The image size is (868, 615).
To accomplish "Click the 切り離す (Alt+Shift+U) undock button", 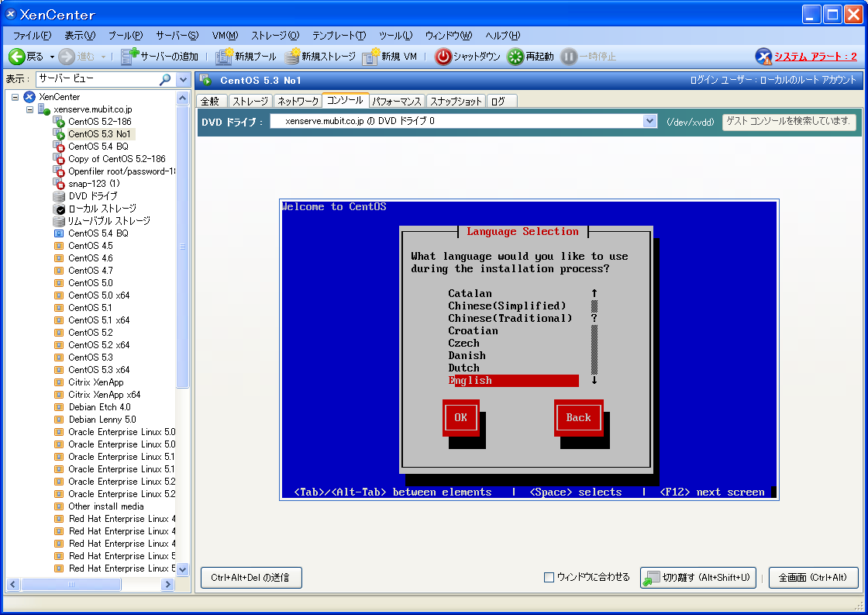I will click(x=698, y=578).
